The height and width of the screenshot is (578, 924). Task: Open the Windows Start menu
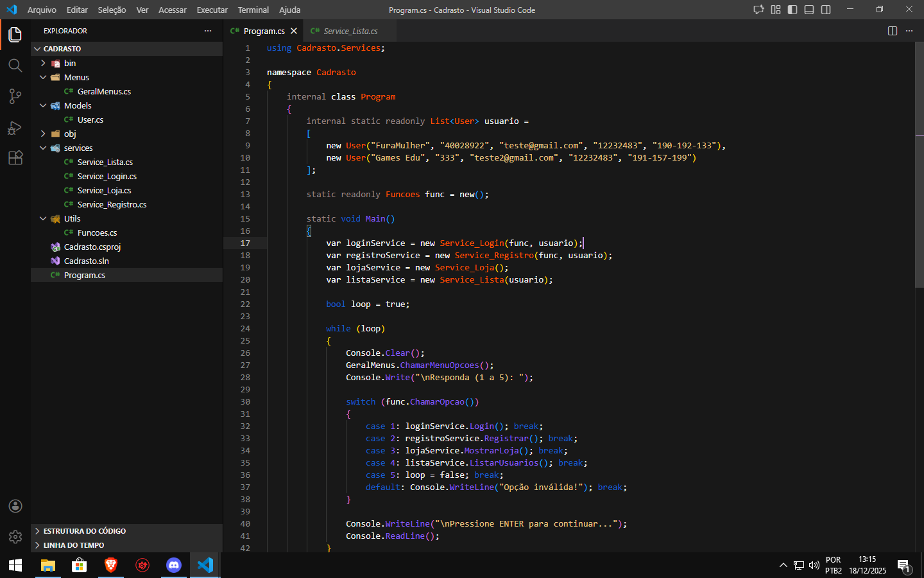[x=15, y=565]
